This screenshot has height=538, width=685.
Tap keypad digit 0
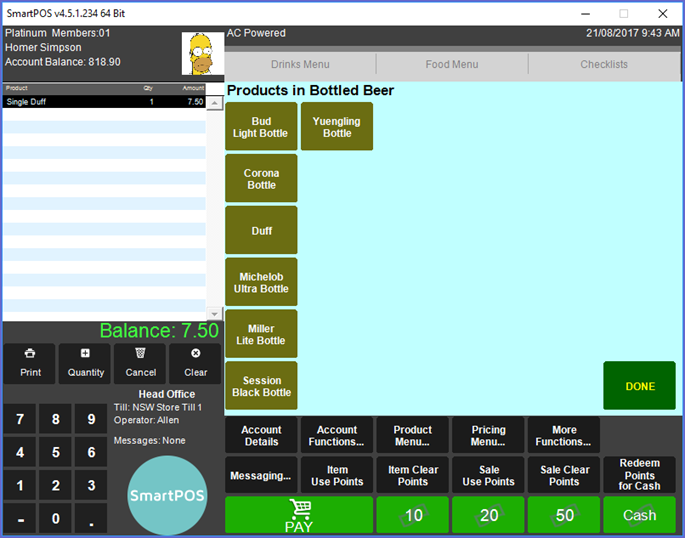pyautogui.click(x=55, y=518)
